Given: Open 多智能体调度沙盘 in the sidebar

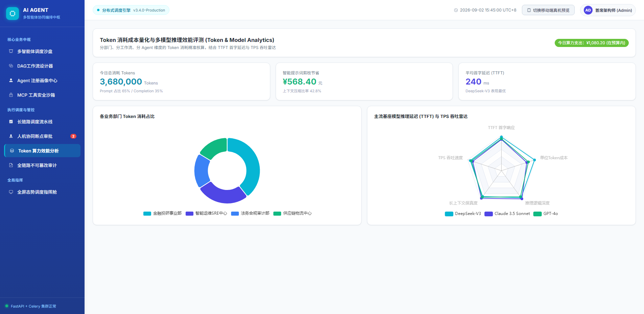Looking at the screenshot, I should point(42,51).
